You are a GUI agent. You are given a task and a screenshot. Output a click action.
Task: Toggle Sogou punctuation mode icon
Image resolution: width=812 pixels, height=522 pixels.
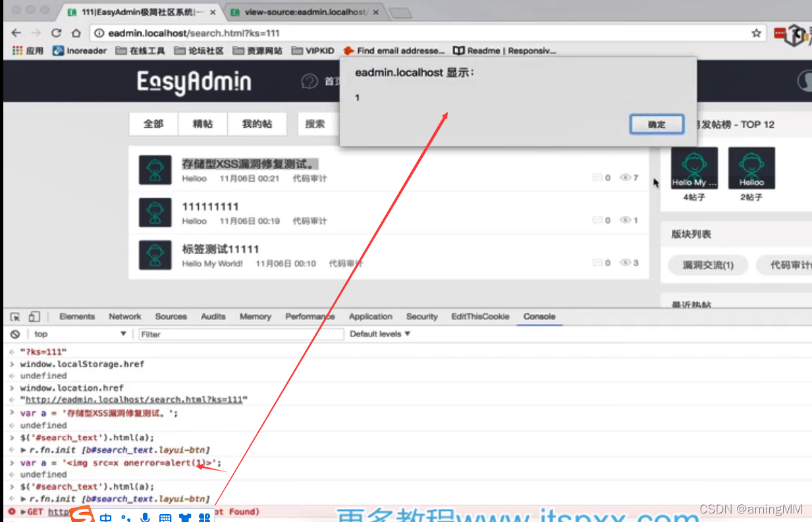[126, 518]
